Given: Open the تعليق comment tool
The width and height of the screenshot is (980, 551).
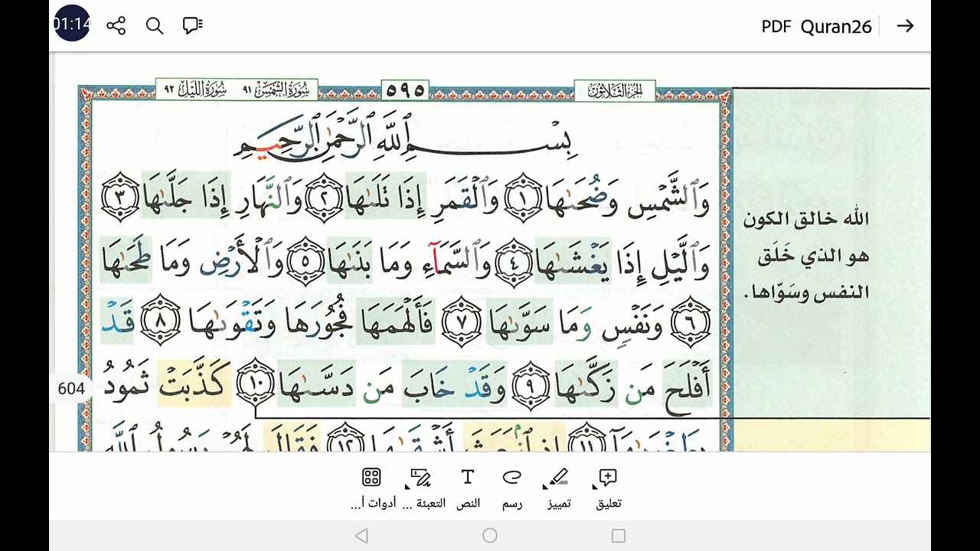Looking at the screenshot, I should tap(609, 489).
